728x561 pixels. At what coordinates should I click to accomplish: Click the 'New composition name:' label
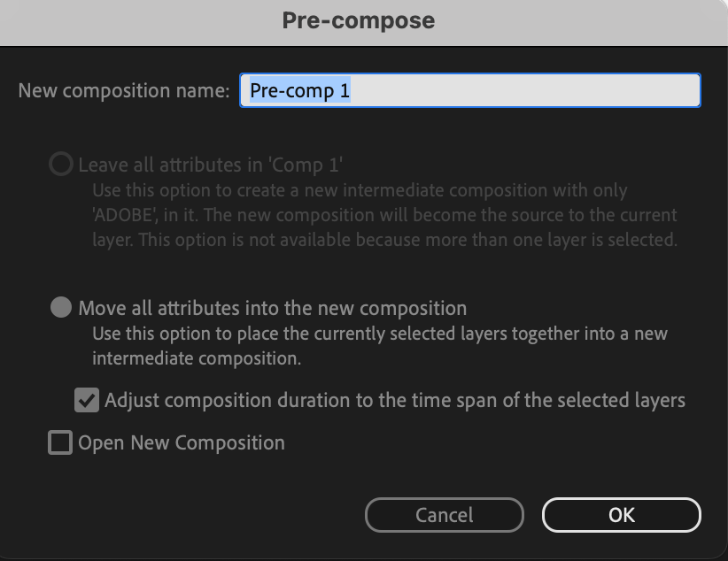coord(124,90)
